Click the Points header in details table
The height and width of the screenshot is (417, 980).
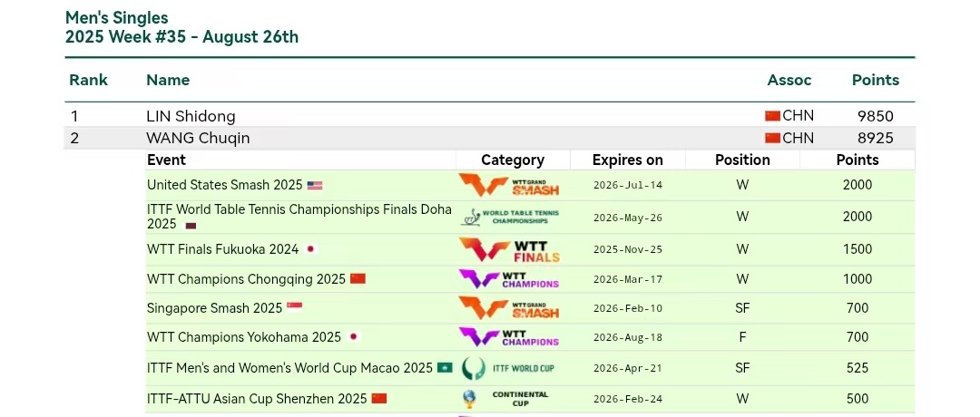[x=857, y=160]
